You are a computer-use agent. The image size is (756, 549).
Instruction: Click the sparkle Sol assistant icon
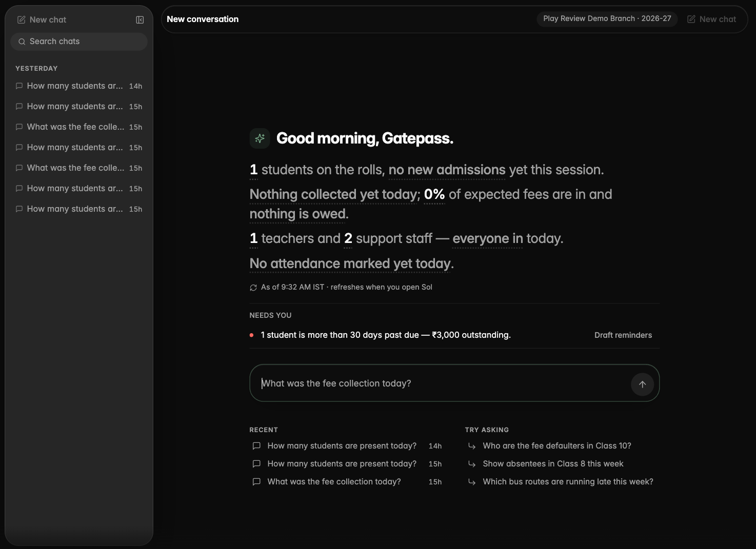coord(260,138)
